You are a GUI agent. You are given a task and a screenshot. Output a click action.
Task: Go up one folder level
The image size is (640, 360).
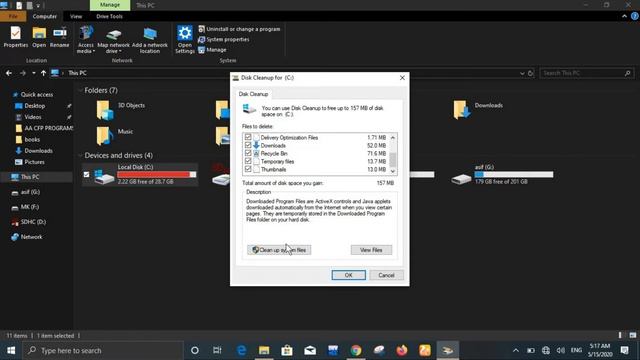[43, 73]
